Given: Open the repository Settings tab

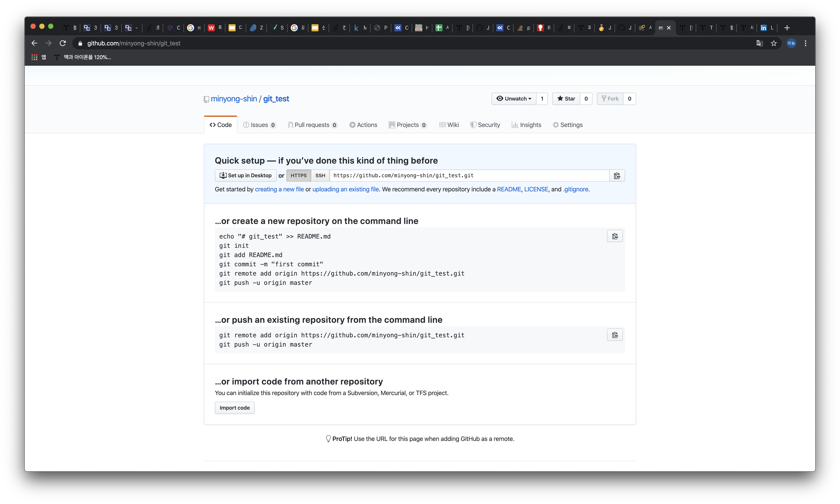Looking at the screenshot, I should (568, 125).
